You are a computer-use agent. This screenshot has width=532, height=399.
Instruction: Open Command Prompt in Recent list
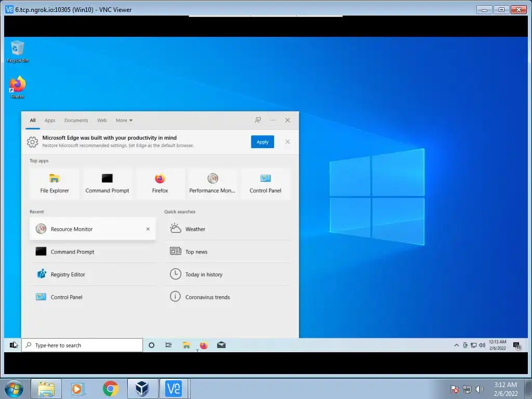[x=92, y=252]
